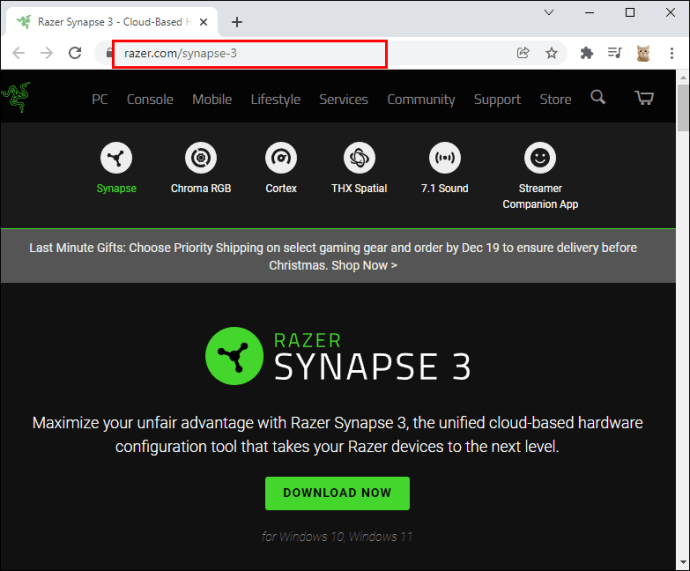Select the THX Spatial circular icon

pos(359,157)
